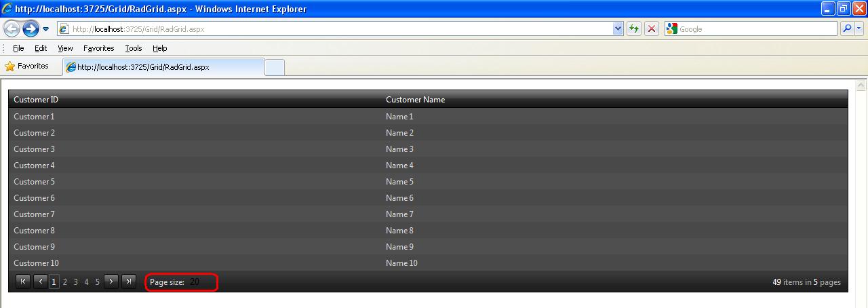Image resolution: width=868 pixels, height=308 pixels.
Task: Open a new blank tab
Action: (275, 68)
